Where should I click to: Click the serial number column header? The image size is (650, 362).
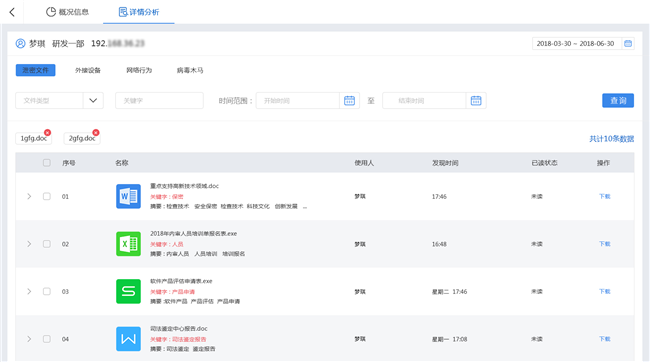69,163
